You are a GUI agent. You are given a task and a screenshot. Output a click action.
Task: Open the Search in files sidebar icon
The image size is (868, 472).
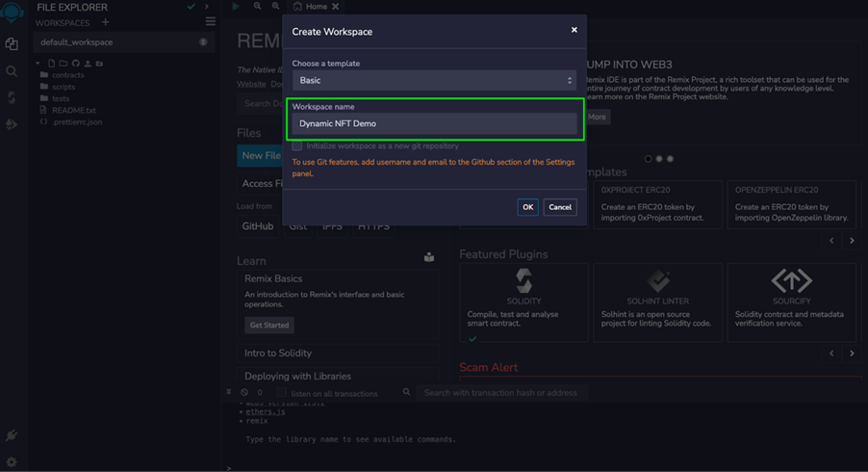tap(12, 71)
